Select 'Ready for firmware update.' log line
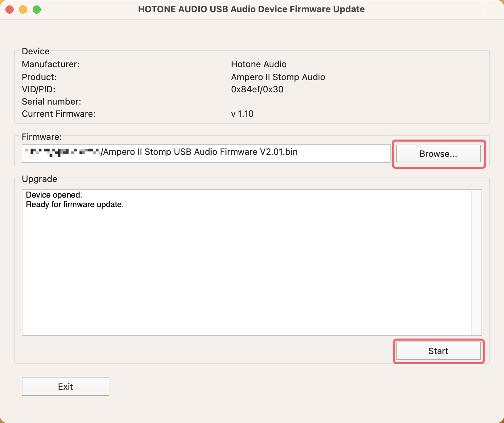The image size is (504, 423). point(75,204)
